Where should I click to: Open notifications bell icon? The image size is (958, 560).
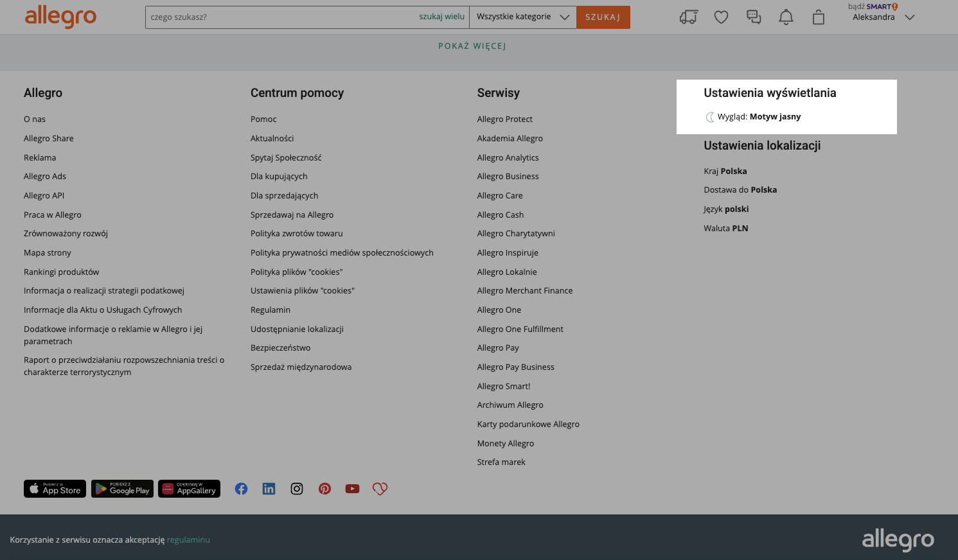(x=786, y=17)
